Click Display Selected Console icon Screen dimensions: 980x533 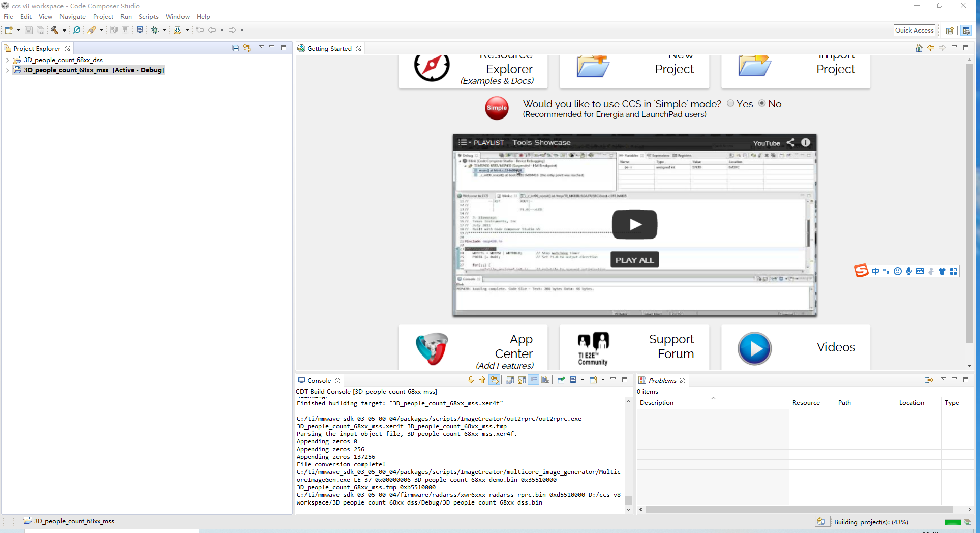[573, 380]
